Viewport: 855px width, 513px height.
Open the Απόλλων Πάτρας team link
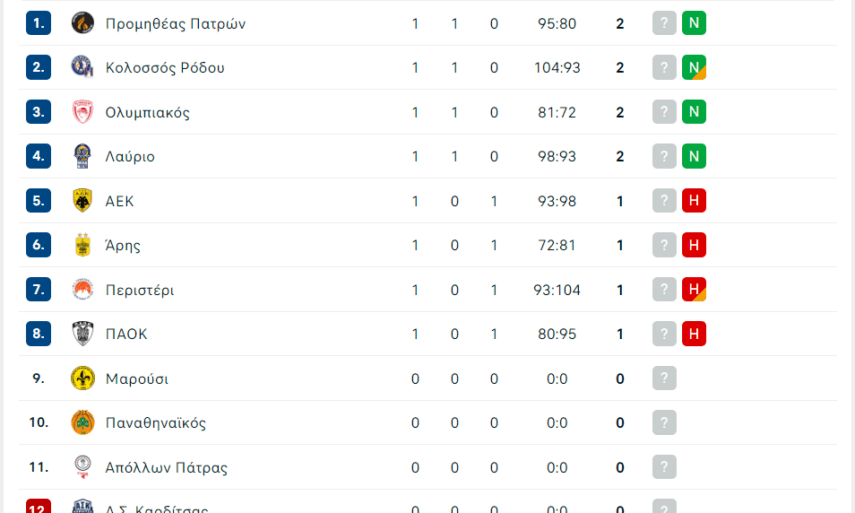[x=166, y=467]
